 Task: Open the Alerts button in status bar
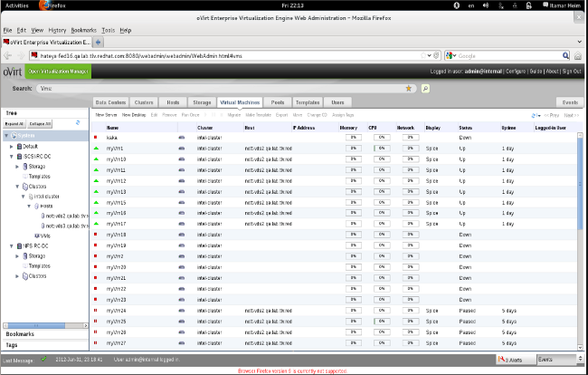click(516, 360)
